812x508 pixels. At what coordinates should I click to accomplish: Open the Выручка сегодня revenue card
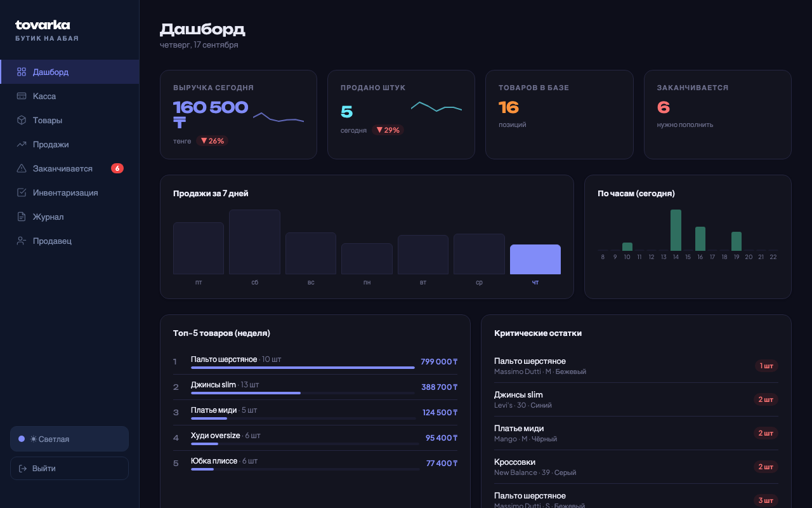239,114
